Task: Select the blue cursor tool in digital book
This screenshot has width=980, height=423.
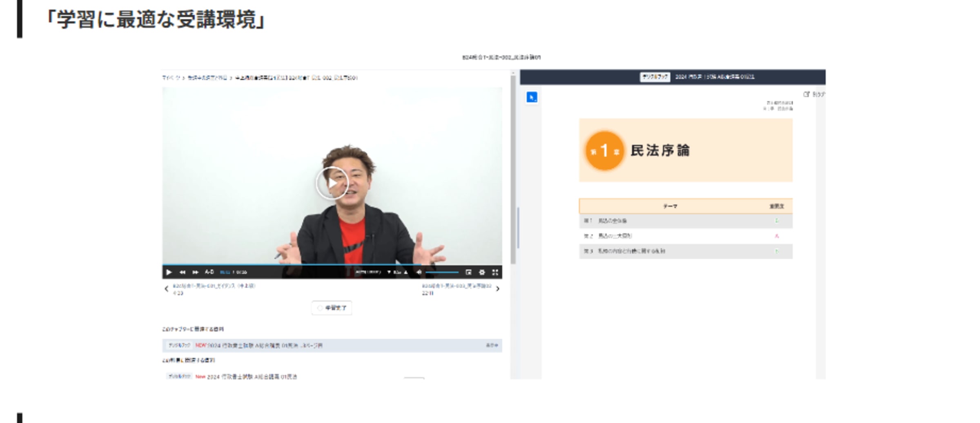Action: point(532,97)
